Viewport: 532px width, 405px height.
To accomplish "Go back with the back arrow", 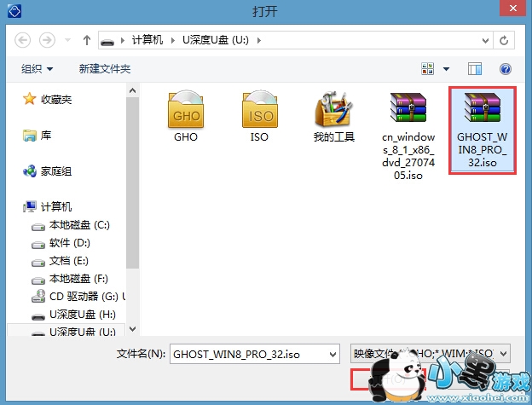I will tap(23, 40).
